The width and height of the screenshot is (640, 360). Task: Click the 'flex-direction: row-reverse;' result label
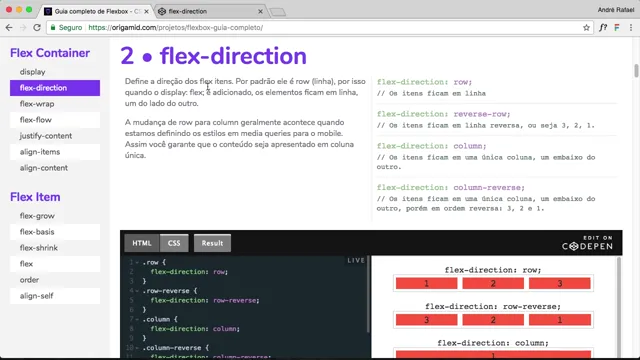point(493,307)
